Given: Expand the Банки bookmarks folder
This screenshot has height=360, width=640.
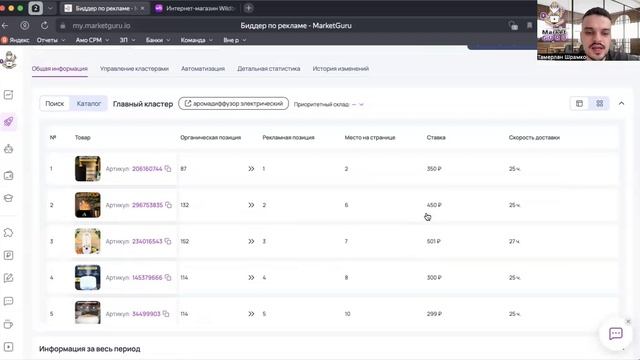Looking at the screenshot, I should [x=158, y=40].
